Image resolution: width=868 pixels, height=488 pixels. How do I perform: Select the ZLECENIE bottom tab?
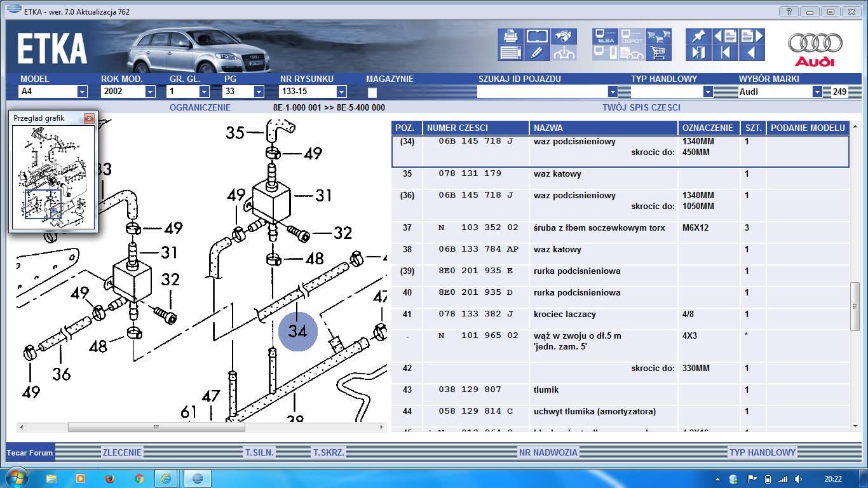(123, 452)
